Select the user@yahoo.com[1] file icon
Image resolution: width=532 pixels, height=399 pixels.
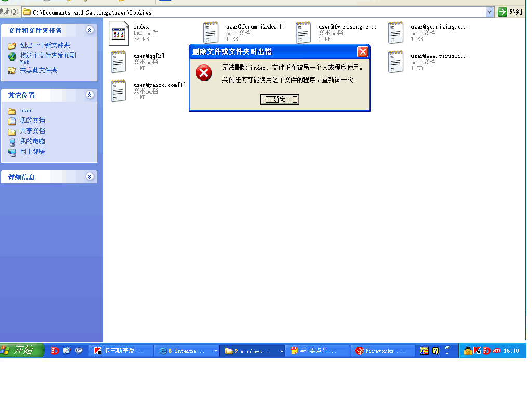[x=118, y=91]
